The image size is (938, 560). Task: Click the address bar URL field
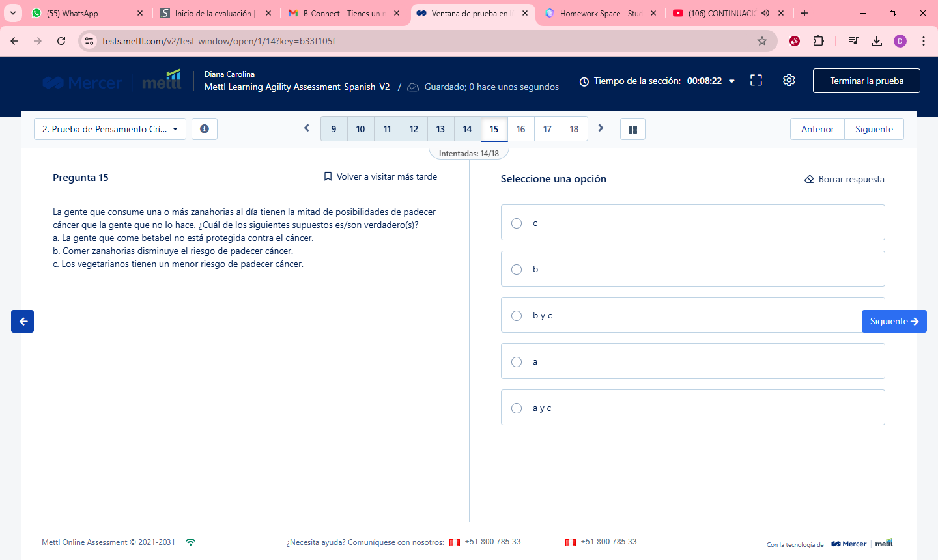tap(427, 41)
